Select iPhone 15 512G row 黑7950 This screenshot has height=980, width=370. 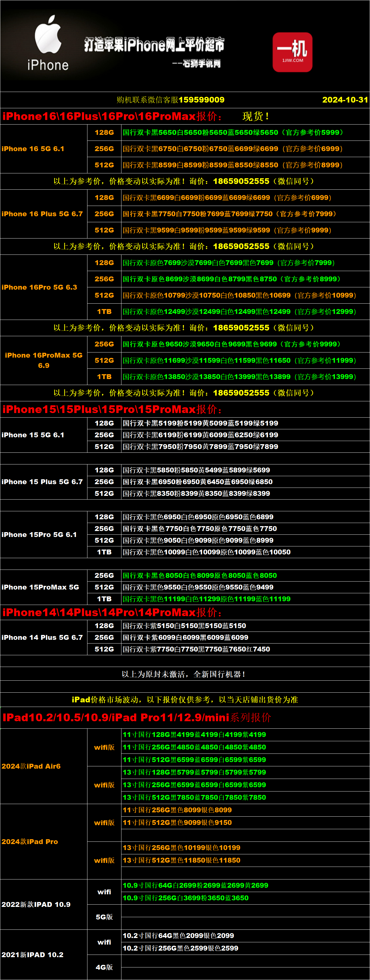pos(245,447)
